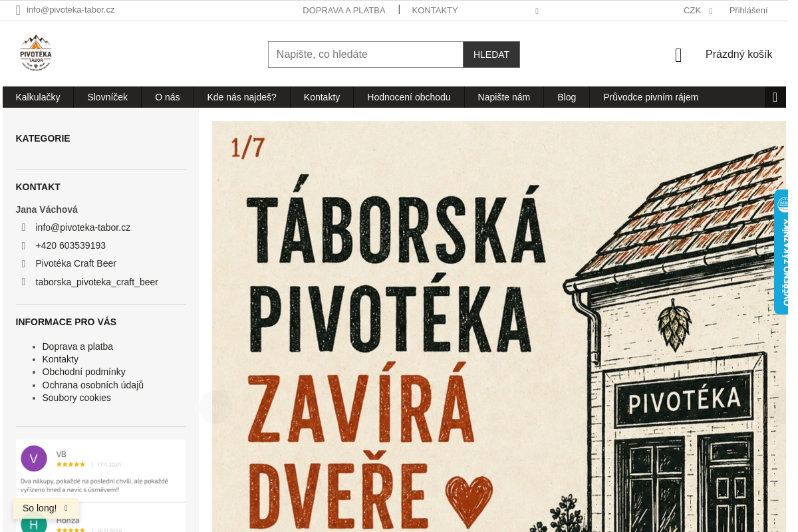Open the Slovníček menu item
This screenshot has height=532, width=798.
coord(107,97)
